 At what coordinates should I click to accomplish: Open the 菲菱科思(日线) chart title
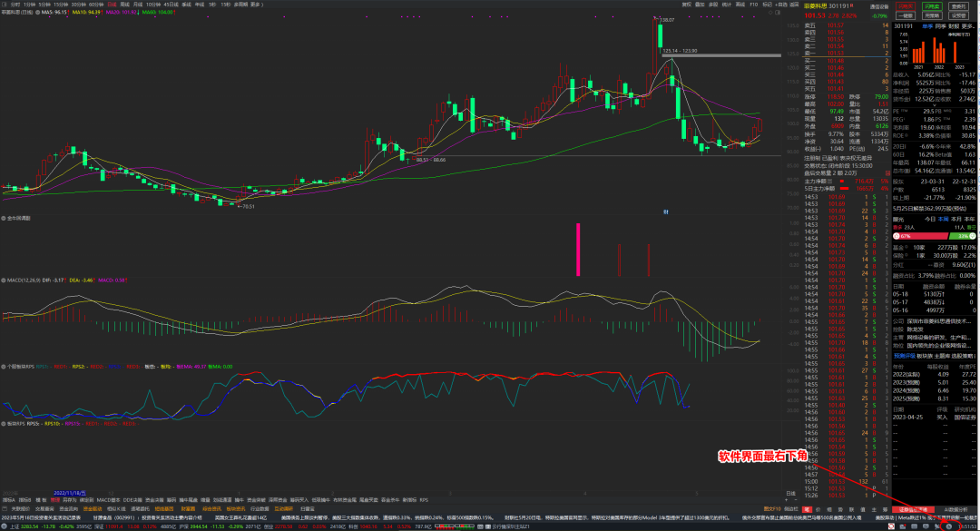click(17, 12)
